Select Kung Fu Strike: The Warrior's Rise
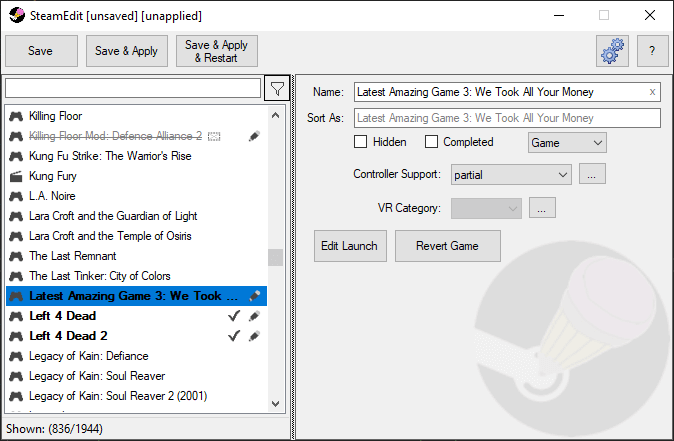Screen dimensions: 674x441 136,156
